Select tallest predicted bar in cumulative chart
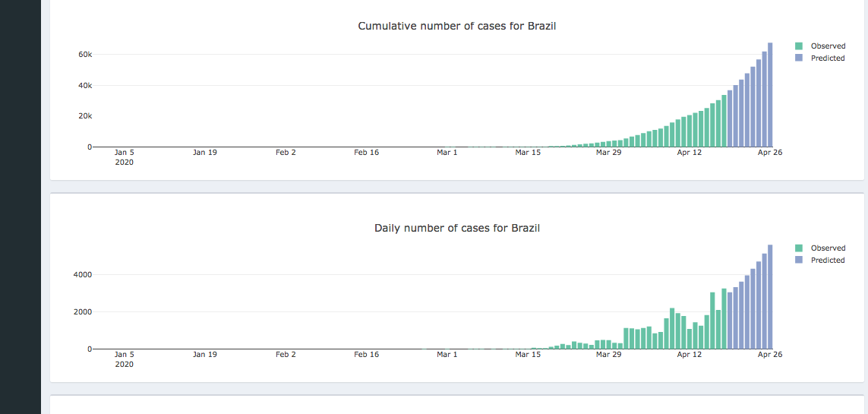The width and height of the screenshot is (868, 414). (770, 95)
